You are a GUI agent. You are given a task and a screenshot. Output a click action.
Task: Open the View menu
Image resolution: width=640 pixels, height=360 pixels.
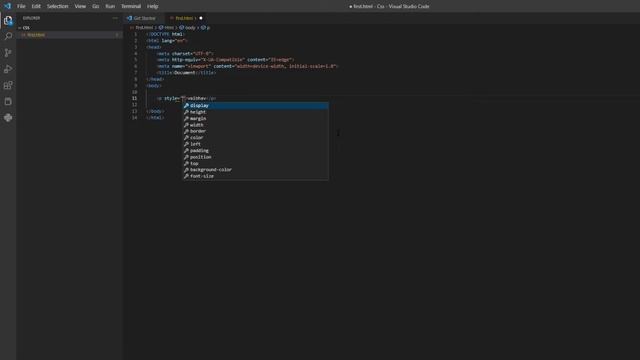[x=80, y=6]
